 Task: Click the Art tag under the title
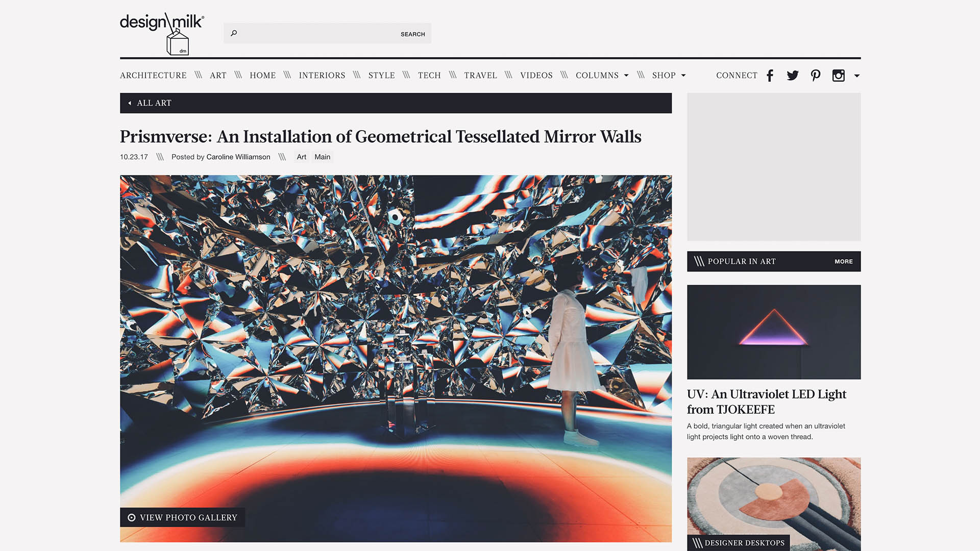click(302, 157)
